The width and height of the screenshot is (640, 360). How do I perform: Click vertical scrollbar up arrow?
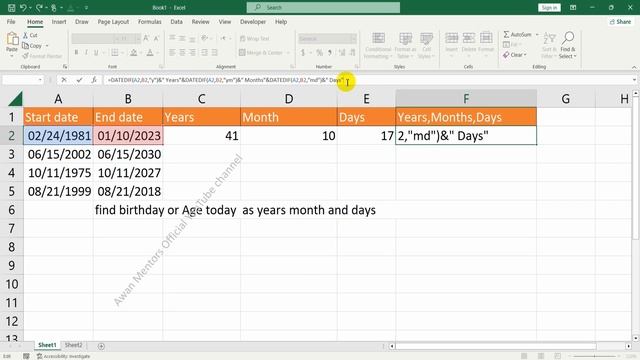pyautogui.click(x=636, y=94)
